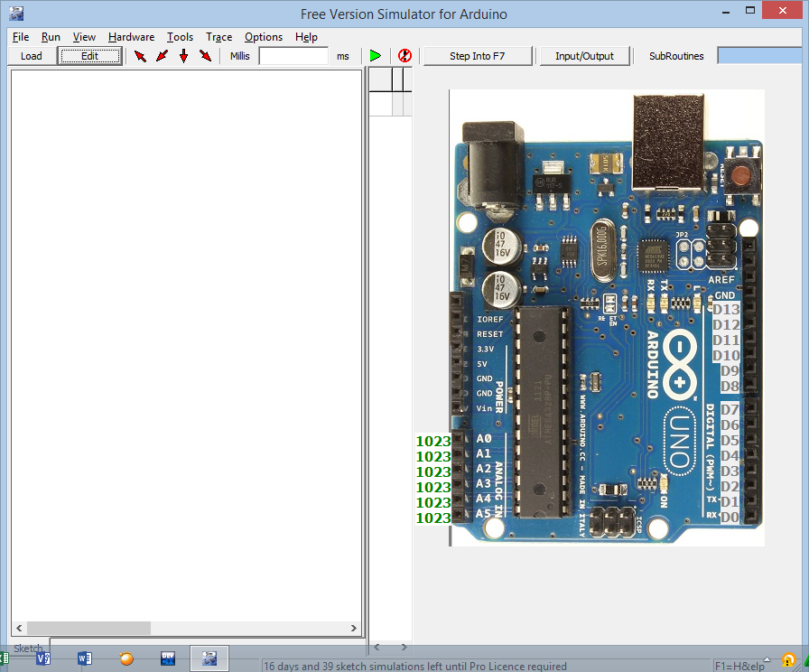Type a value in the Millis field
Image resolution: width=809 pixels, height=672 pixels.
(x=292, y=55)
